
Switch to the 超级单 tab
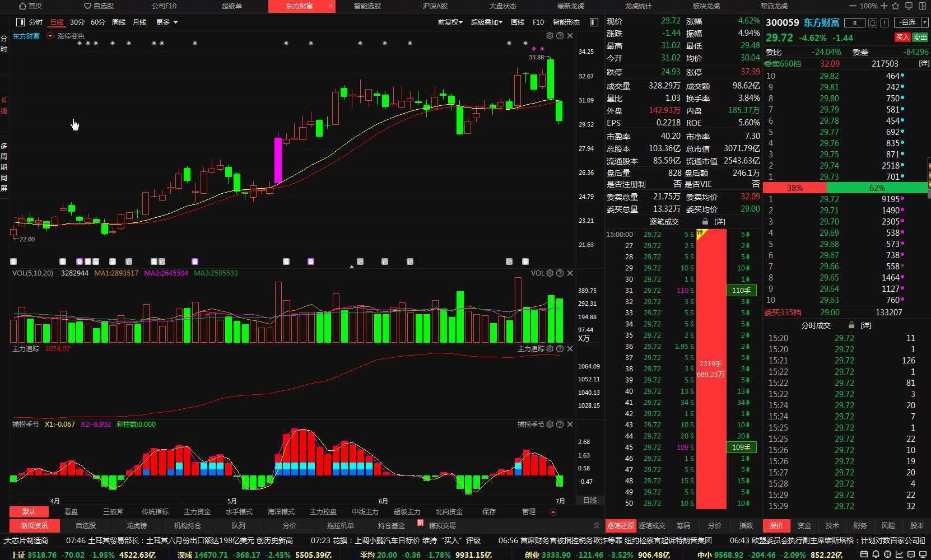232,6
